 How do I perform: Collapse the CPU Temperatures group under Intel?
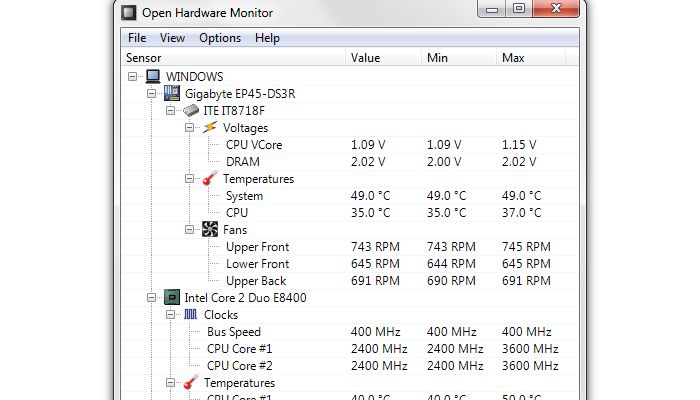click(x=170, y=383)
